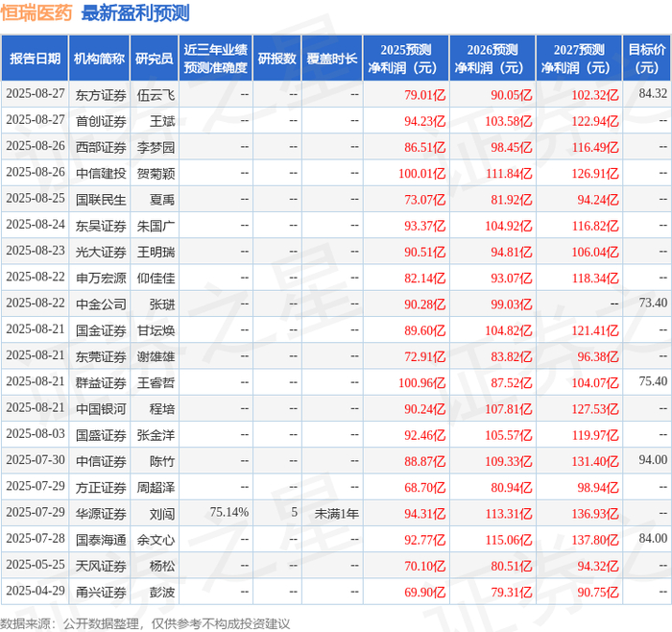The width and height of the screenshot is (672, 632).
Task: Select the 中信建投 institution cell
Action: 101,174
